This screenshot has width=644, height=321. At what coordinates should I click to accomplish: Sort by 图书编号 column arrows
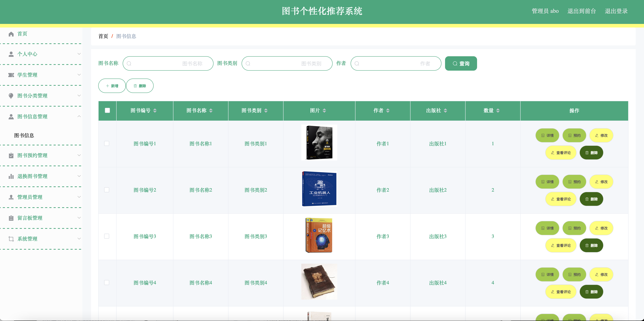pyautogui.click(x=155, y=111)
